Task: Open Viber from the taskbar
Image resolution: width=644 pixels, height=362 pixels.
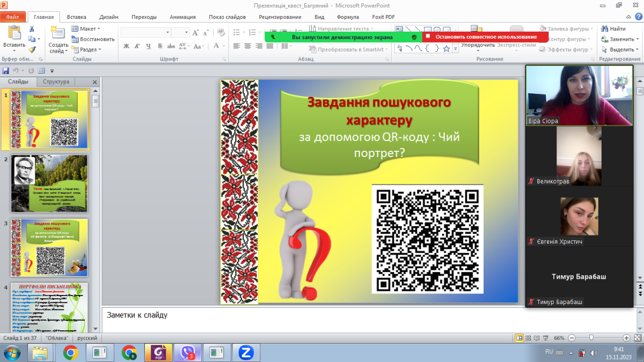Action: coord(187,352)
